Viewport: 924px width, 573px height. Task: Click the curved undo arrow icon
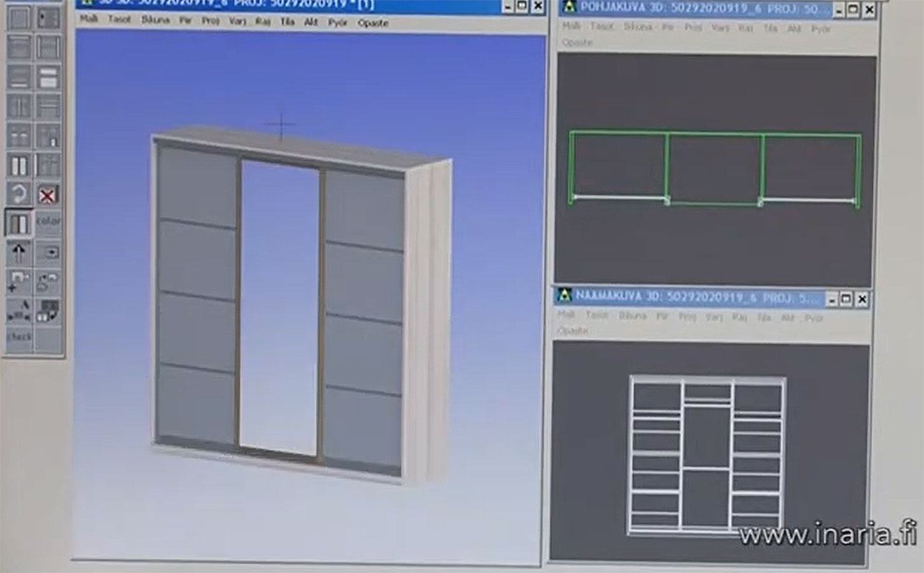(x=19, y=195)
